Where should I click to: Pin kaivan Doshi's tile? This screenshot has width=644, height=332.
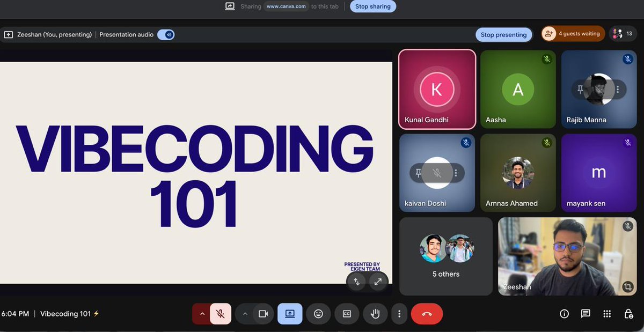click(419, 173)
